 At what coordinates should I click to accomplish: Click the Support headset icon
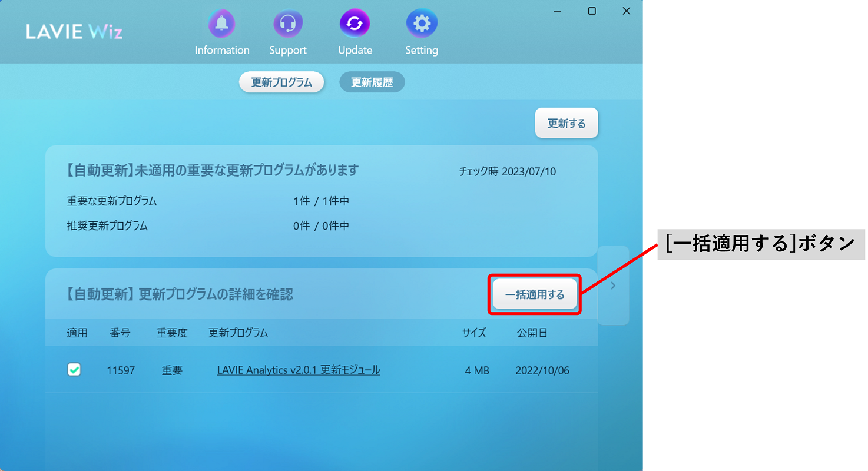click(287, 24)
